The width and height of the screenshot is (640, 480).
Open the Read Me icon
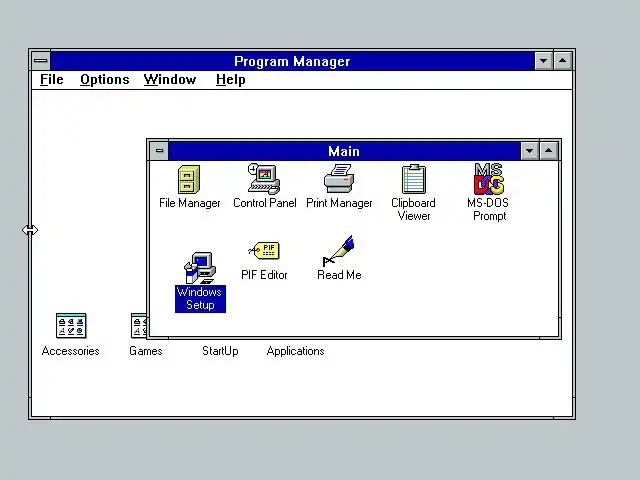click(x=339, y=251)
